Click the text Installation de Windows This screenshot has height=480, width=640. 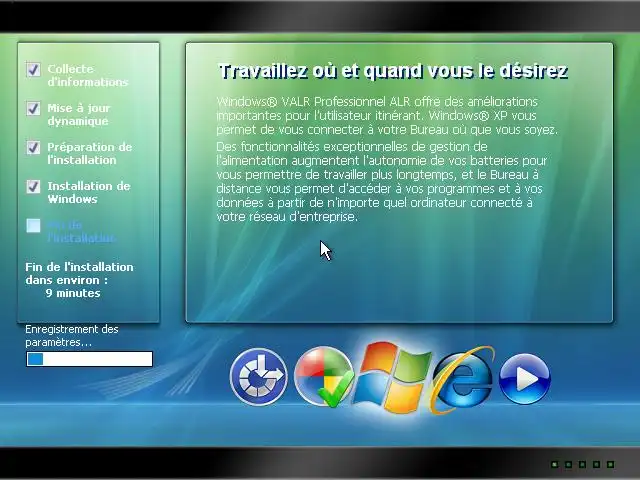89,193
